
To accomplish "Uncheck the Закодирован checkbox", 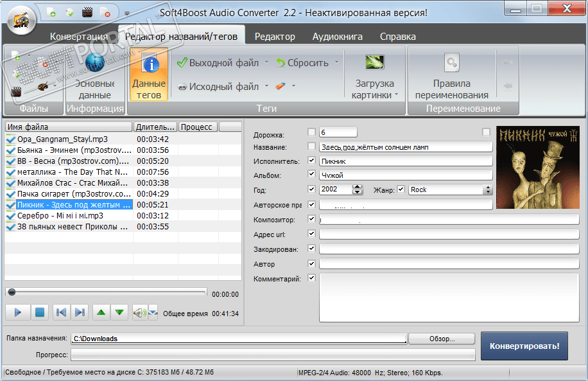I will click(311, 248).
